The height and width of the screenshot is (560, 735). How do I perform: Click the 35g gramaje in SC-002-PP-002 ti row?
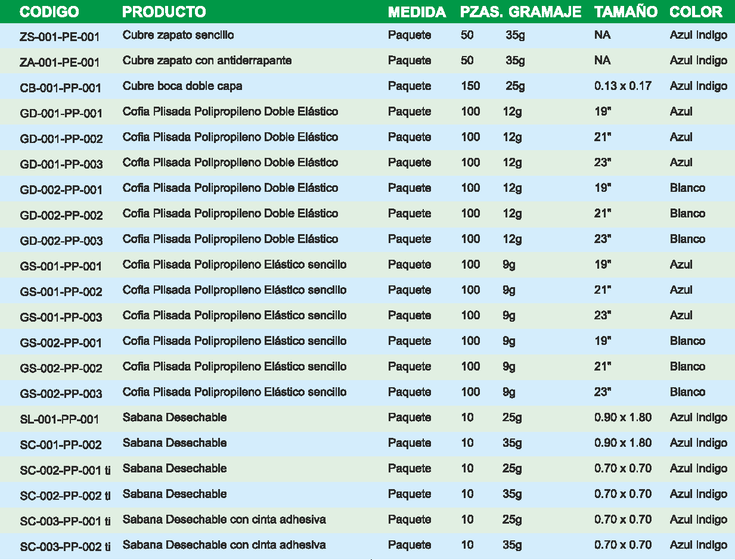pyautogui.click(x=512, y=494)
